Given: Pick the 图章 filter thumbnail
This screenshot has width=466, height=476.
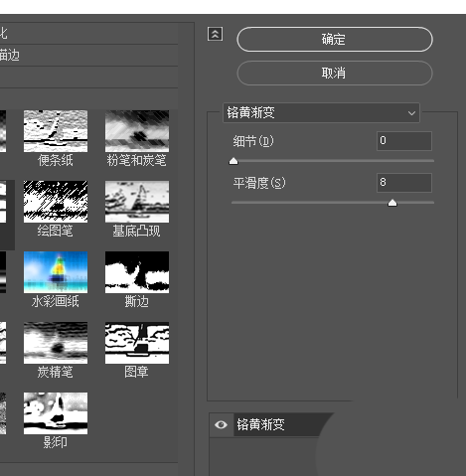Looking at the screenshot, I should click(x=137, y=343).
